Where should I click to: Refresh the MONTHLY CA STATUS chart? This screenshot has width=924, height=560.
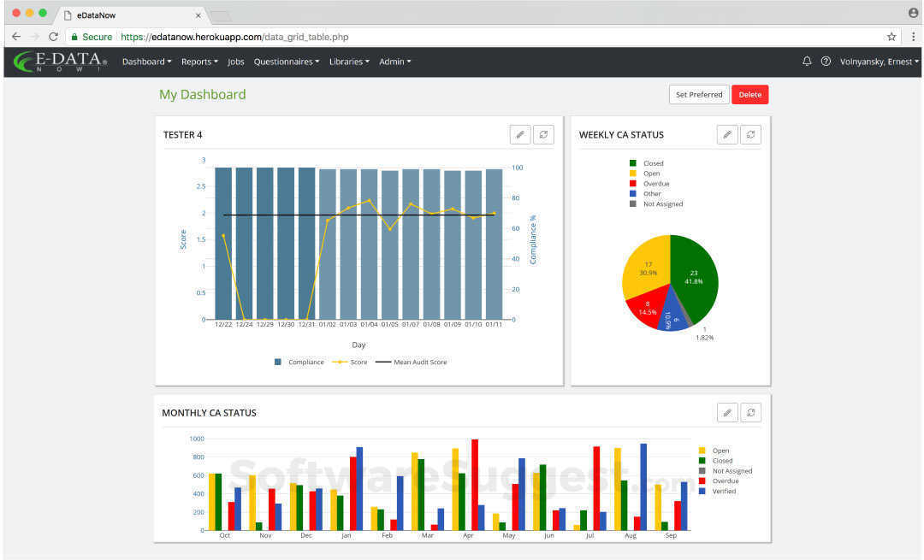tap(751, 412)
